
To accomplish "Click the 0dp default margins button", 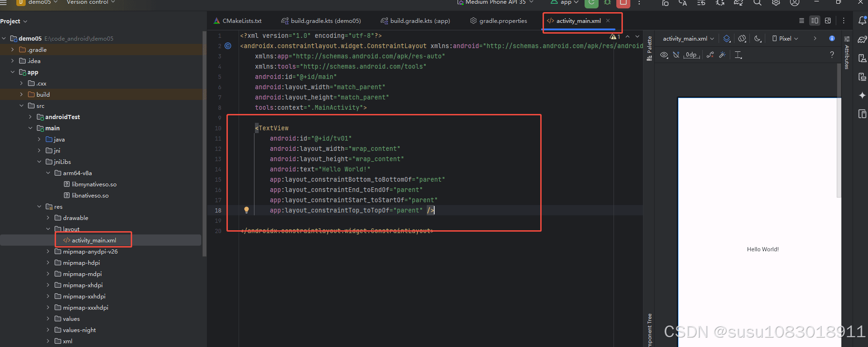I will point(691,55).
